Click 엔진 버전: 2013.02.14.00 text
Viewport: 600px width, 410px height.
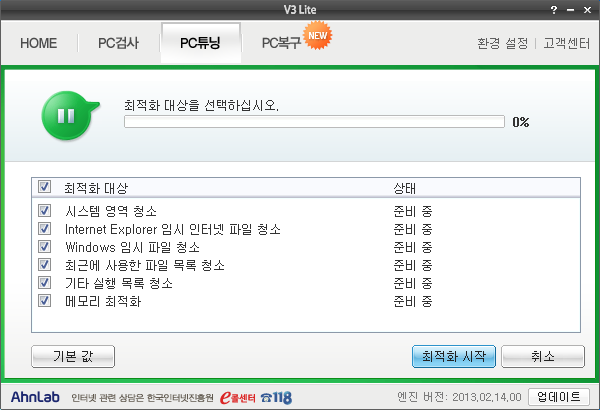point(459,397)
